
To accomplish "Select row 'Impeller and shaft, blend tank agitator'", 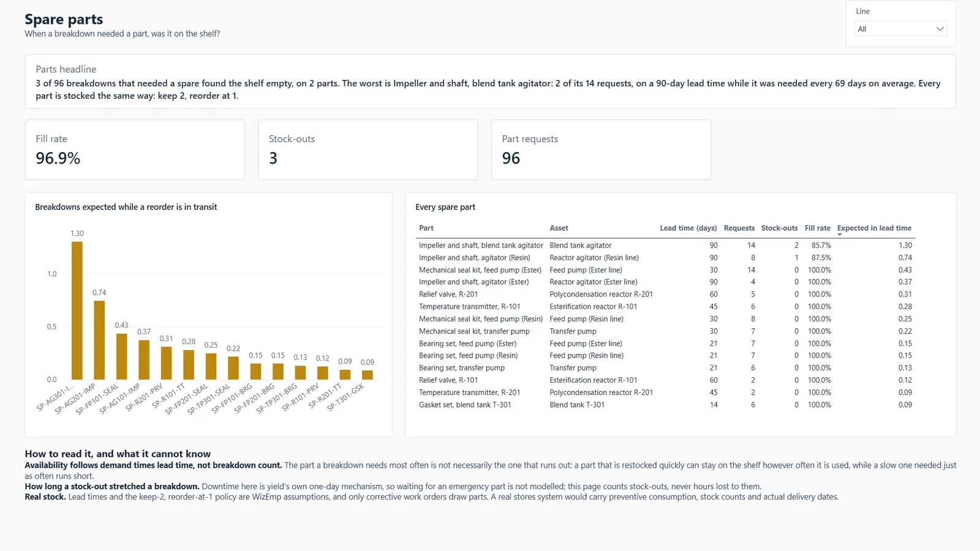I will pyautogui.click(x=665, y=245).
